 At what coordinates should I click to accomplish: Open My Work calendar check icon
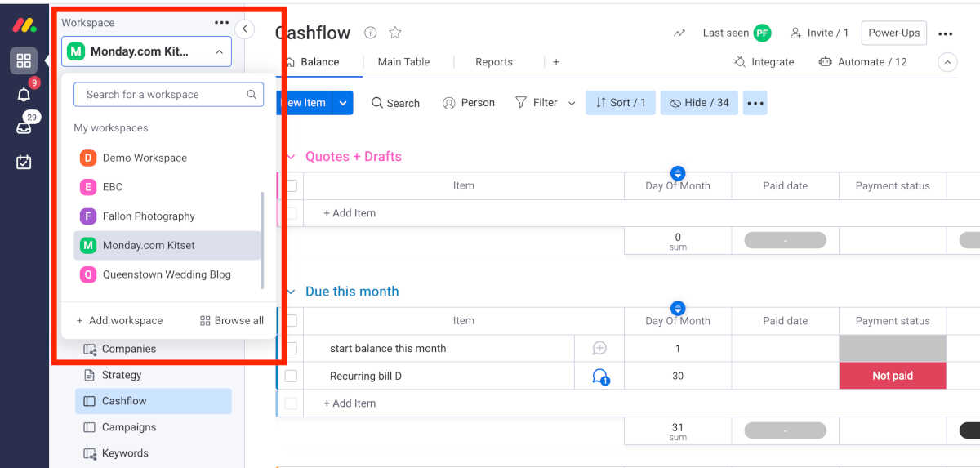pyautogui.click(x=24, y=162)
